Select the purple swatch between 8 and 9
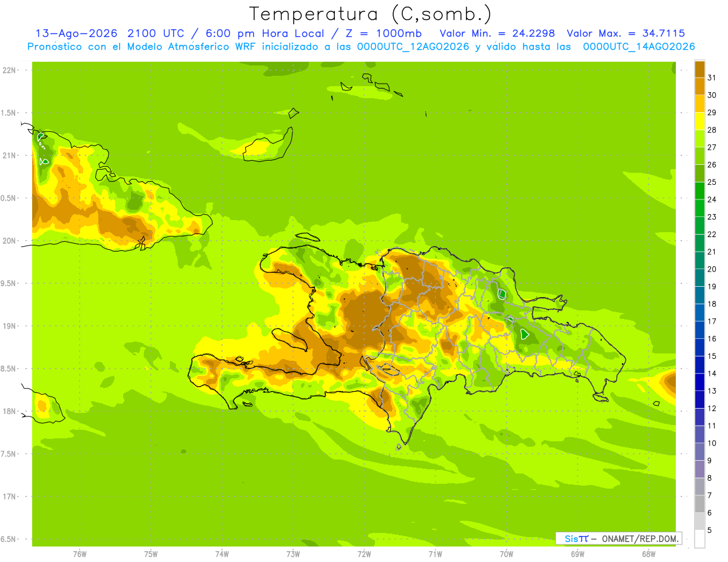 tap(699, 469)
